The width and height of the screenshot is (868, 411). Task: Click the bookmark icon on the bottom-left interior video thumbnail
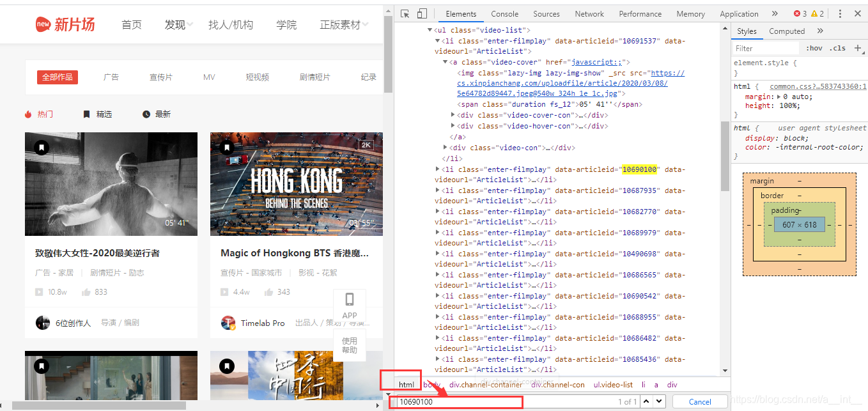(x=42, y=366)
